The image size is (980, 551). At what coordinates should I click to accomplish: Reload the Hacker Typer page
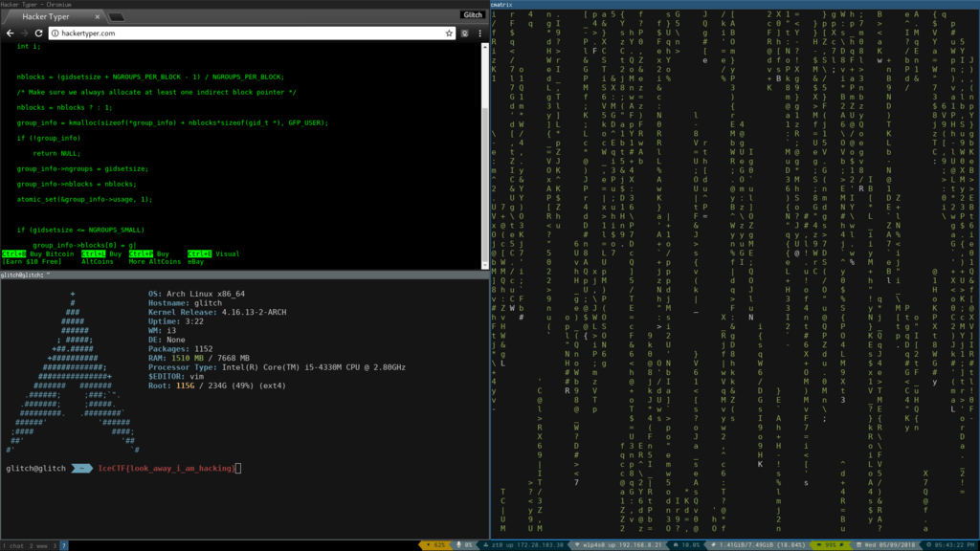[x=38, y=33]
